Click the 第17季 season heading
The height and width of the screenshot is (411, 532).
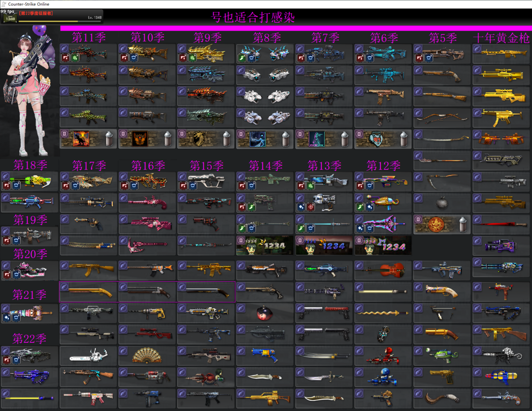pos(89,166)
